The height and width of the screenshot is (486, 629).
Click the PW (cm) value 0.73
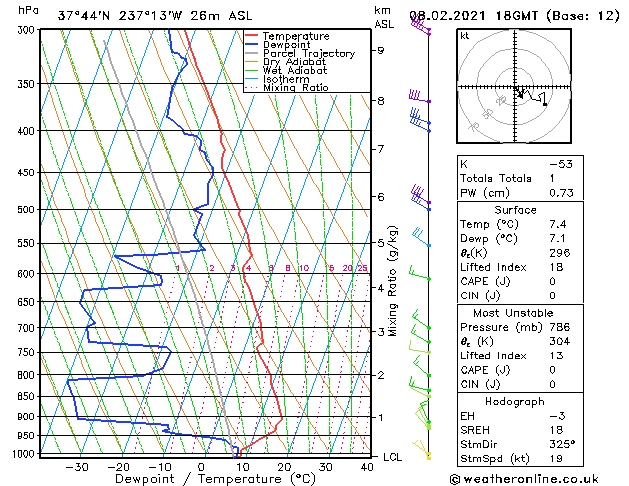[561, 193]
